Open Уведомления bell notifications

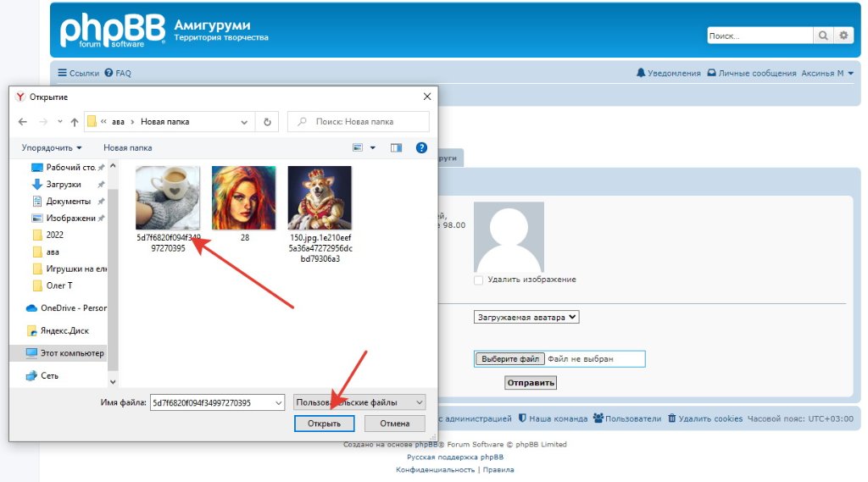click(x=668, y=74)
